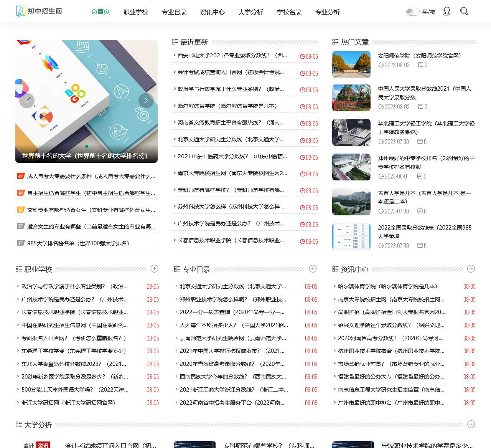The width and height of the screenshot is (491, 448).
Task: Expand 资讯中心 section with plus icon
Action: pos(471,269)
